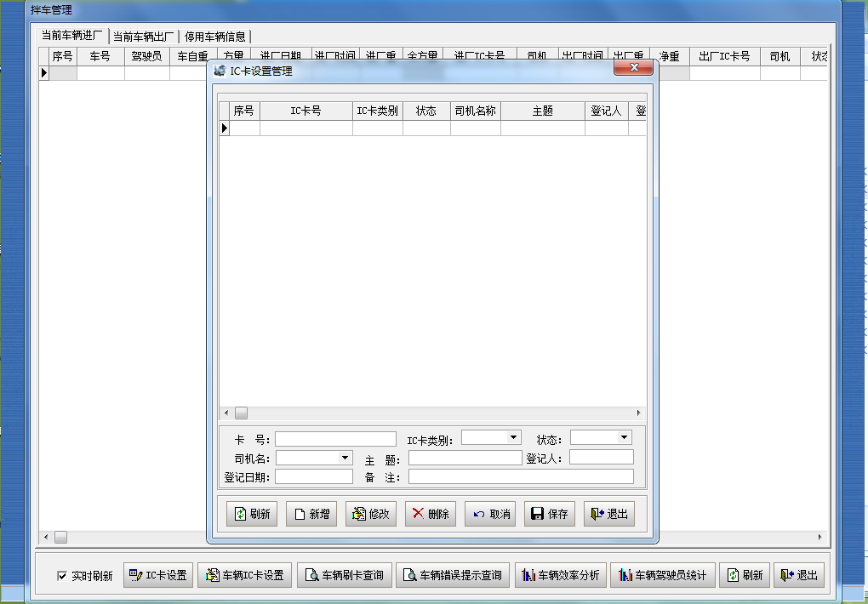Image resolution: width=868 pixels, height=604 pixels.
Task: Click the 车辆IC卡设置 toolbar icon
Action: coord(213,575)
